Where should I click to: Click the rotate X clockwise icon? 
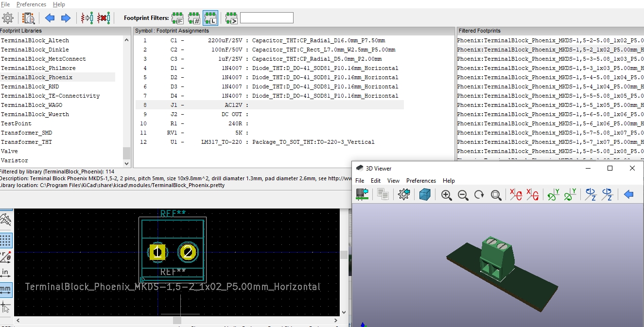tap(516, 195)
